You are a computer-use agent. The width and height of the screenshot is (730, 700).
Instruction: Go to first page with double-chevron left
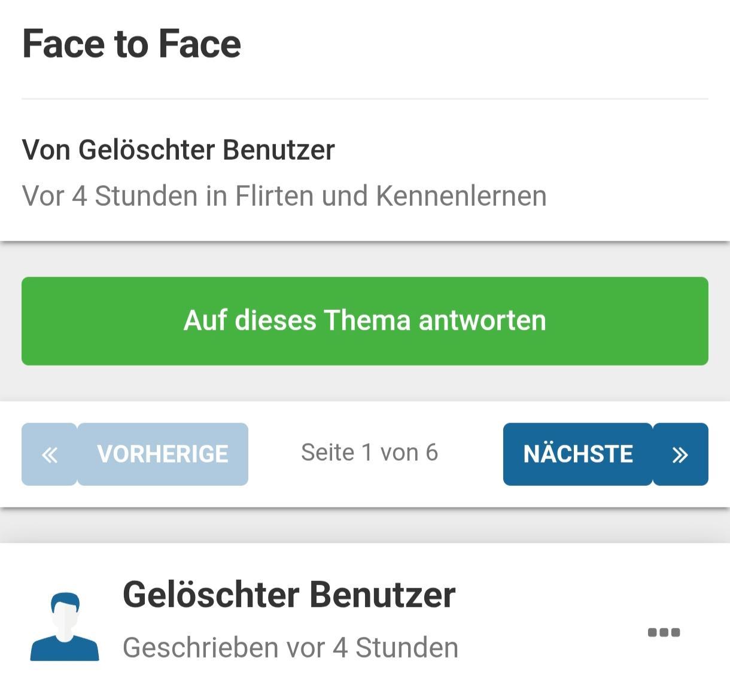point(50,455)
